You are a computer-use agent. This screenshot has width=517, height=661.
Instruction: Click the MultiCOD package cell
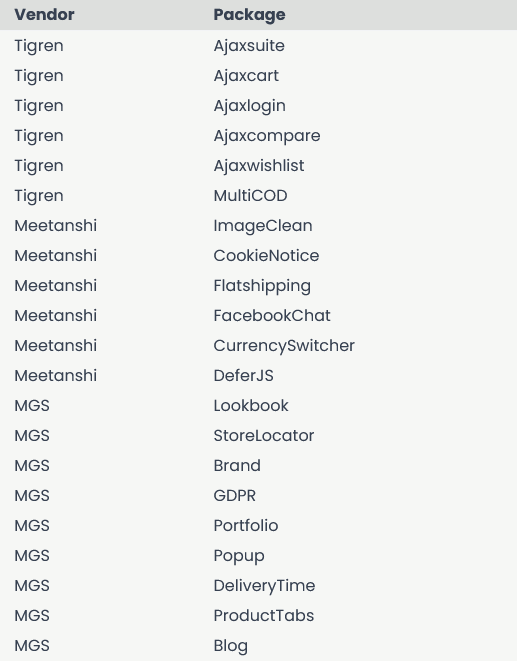(x=250, y=195)
